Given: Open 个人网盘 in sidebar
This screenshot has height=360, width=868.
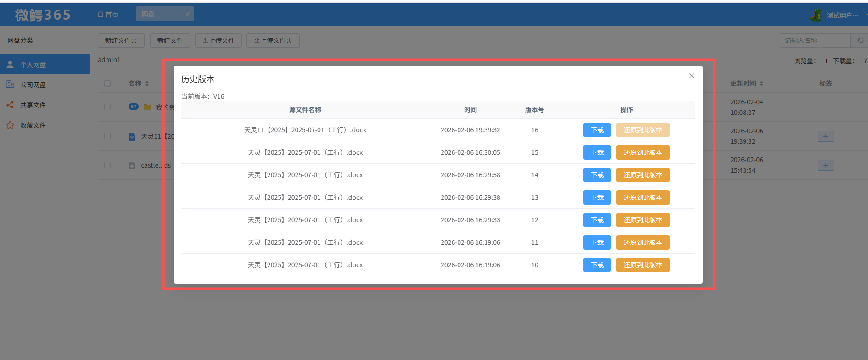Looking at the screenshot, I should 45,64.
